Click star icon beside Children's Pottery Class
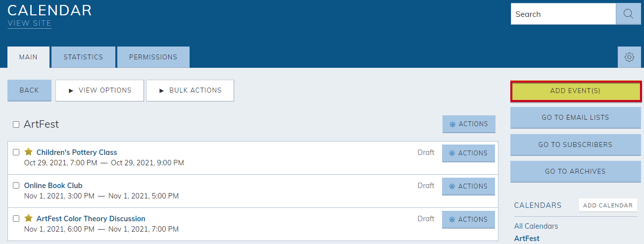 point(29,152)
